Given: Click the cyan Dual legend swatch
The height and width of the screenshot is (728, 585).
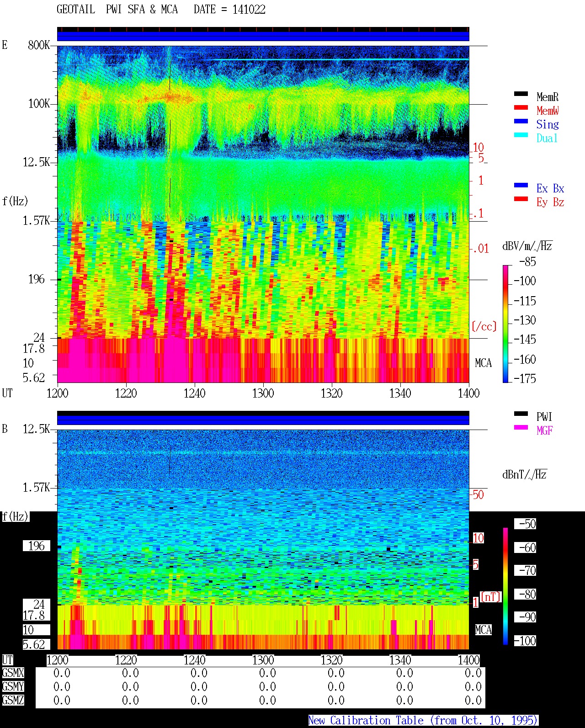Looking at the screenshot, I should 521,135.
